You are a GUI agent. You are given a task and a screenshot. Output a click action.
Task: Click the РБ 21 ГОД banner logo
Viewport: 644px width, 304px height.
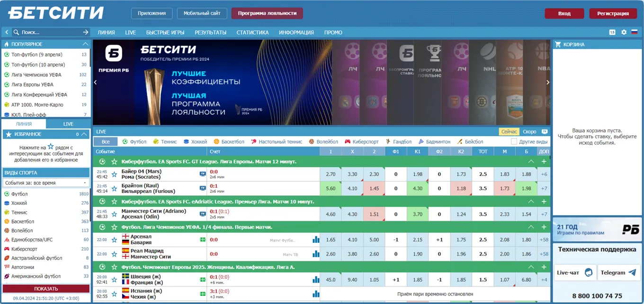631,230
